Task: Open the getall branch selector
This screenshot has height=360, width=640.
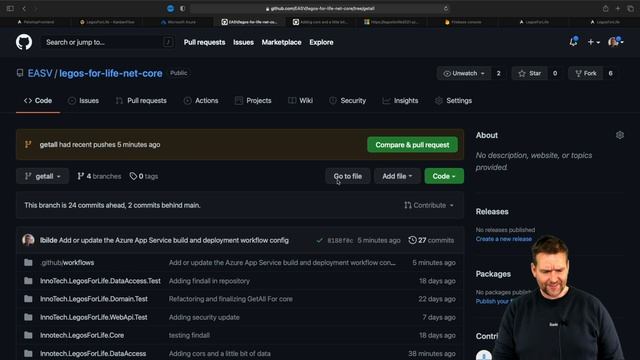Action: 42,176
